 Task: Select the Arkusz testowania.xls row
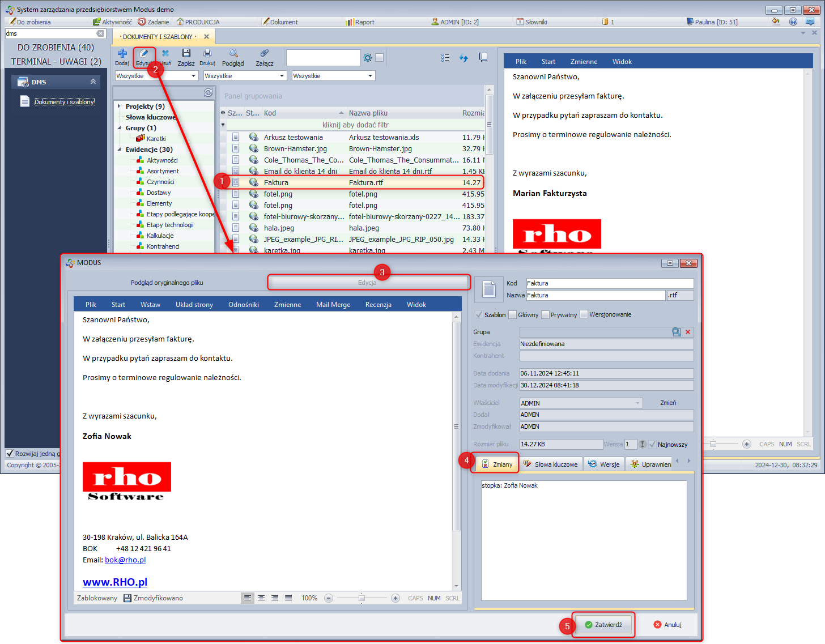pyautogui.click(x=356, y=138)
